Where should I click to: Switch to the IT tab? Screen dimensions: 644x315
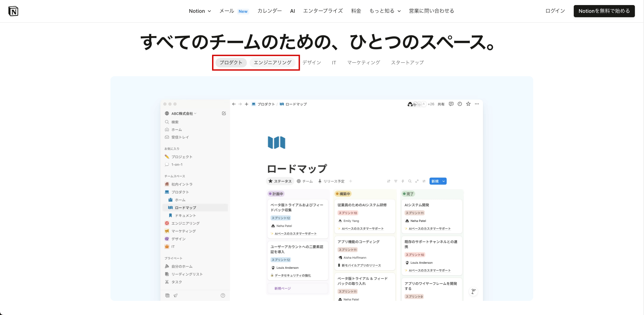tap(334, 63)
